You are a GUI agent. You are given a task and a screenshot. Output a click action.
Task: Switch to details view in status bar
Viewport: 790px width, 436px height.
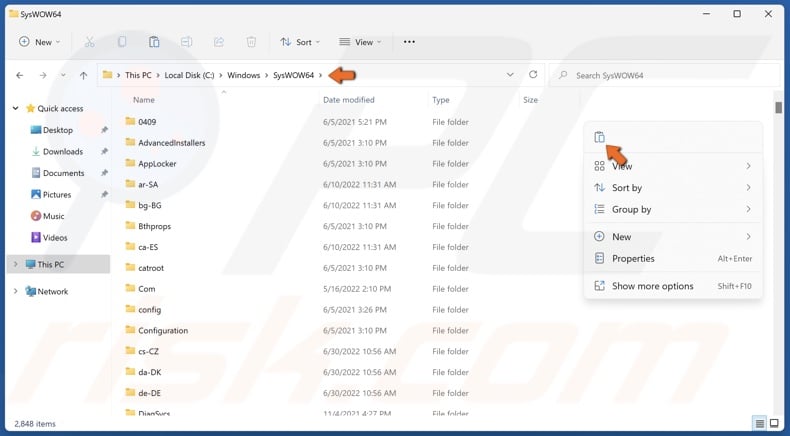point(759,423)
